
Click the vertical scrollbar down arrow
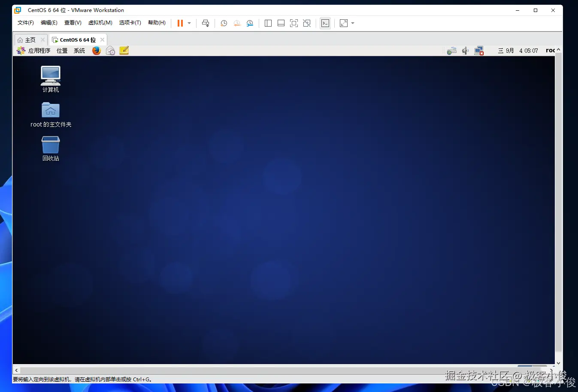(x=558, y=363)
